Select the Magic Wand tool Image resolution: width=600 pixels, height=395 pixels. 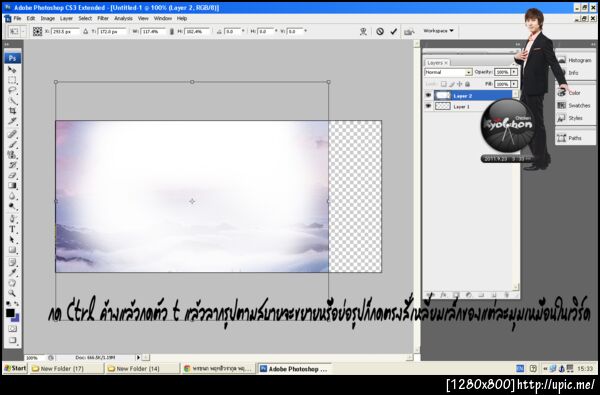click(x=12, y=101)
